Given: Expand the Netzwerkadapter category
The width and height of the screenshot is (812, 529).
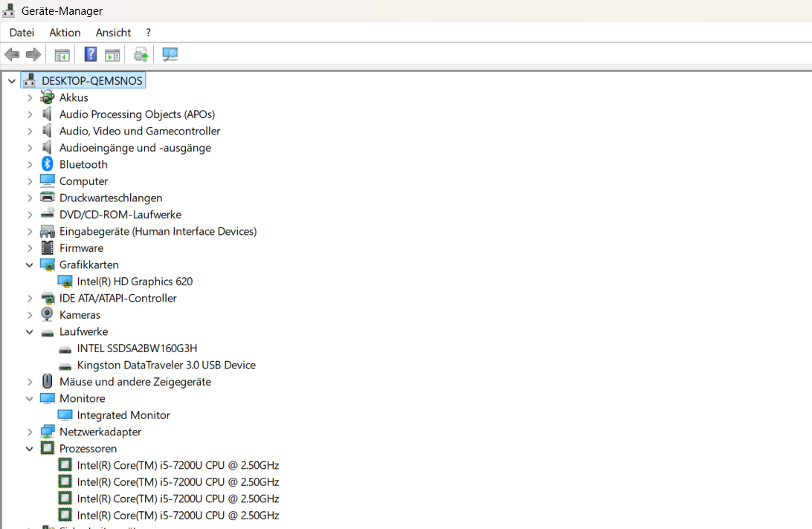Looking at the screenshot, I should 30,432.
